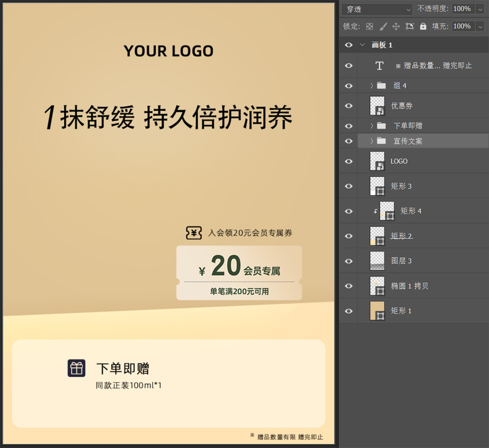The width and height of the screenshot is (489, 448).
Task: Click the opacity 100% value field
Action: click(x=463, y=9)
